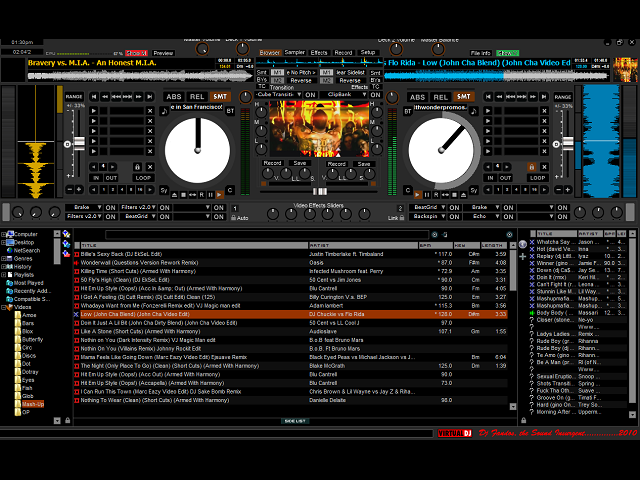The image size is (640, 480).
Task: Click the left deck pitch slider
Action: 79,143
